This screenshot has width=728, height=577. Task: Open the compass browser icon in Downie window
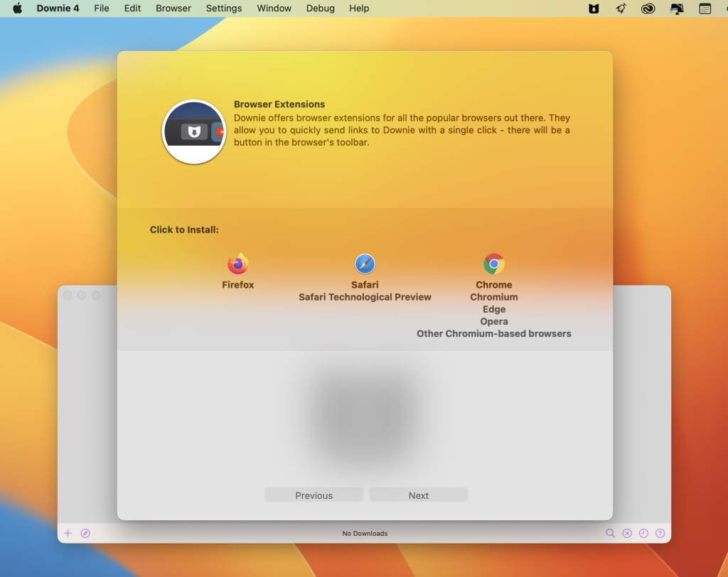point(85,533)
